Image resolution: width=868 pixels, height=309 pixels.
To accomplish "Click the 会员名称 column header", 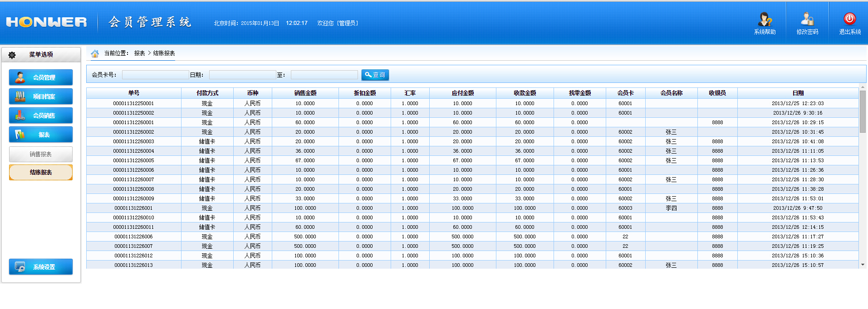I will tap(672, 93).
